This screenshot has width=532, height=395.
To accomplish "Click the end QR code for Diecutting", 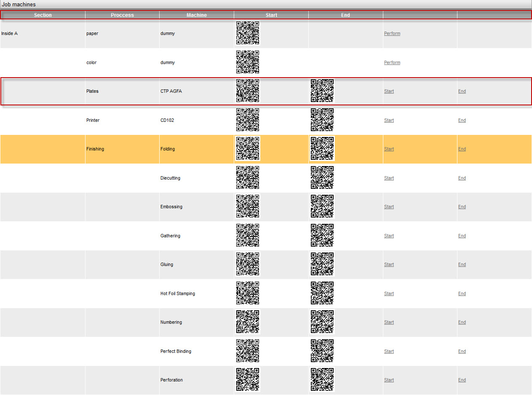I will point(322,177).
